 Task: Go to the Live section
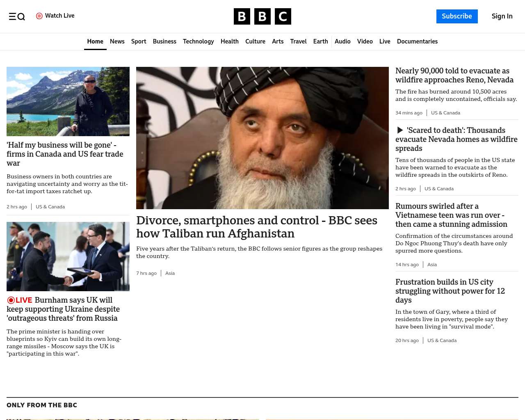pos(385,41)
